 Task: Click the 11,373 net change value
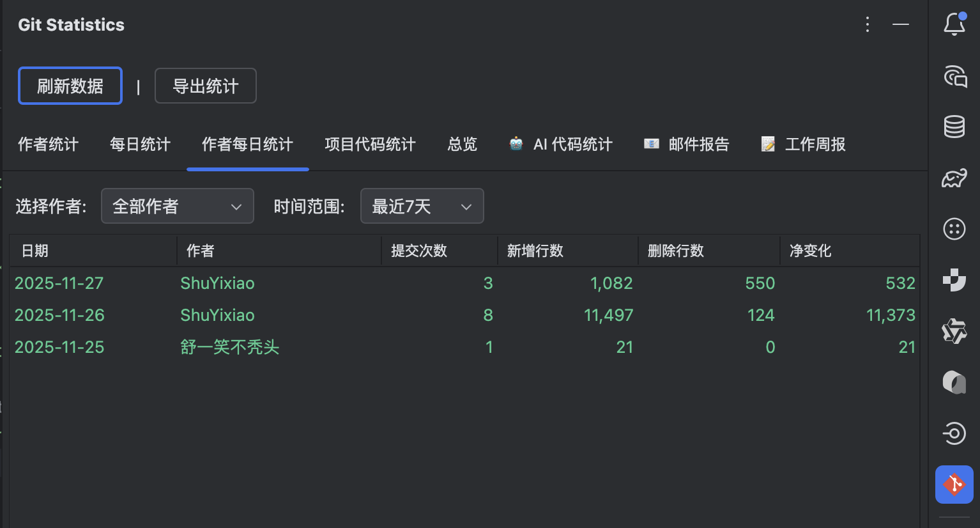click(x=891, y=315)
